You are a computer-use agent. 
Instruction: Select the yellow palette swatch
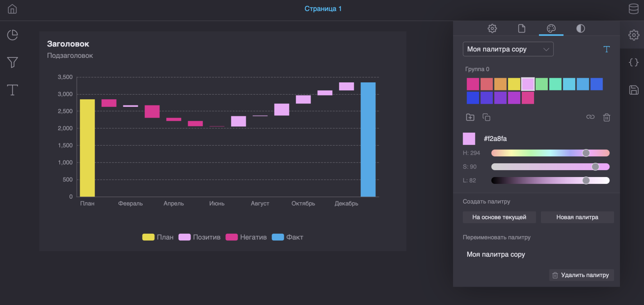pos(514,84)
